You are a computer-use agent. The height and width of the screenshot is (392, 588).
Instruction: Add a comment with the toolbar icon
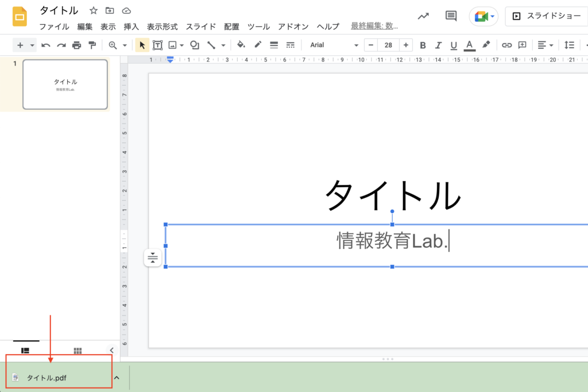pyautogui.click(x=523, y=45)
